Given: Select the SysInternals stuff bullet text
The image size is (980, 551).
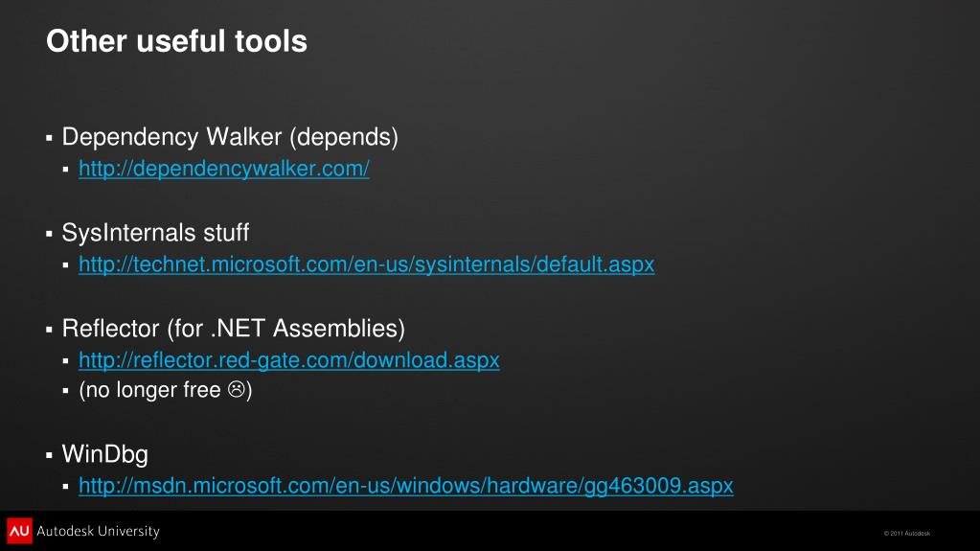Looking at the screenshot, I should [x=155, y=233].
